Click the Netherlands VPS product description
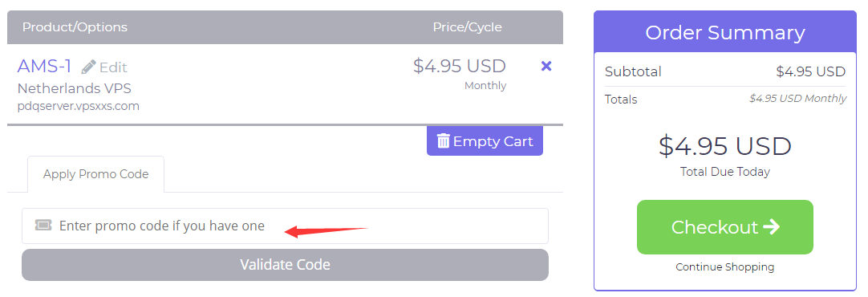The height and width of the screenshot is (297, 868). tap(74, 88)
